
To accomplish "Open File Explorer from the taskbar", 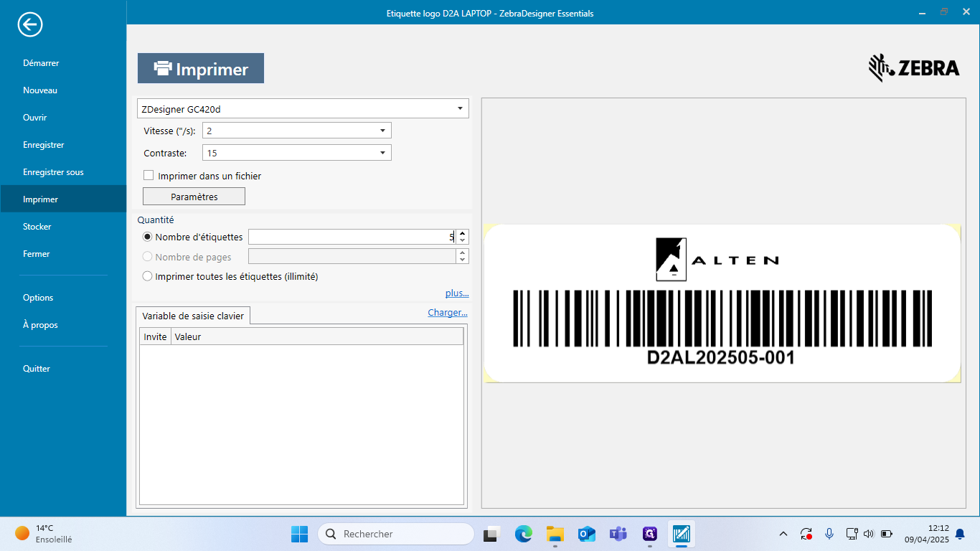I will tap(555, 534).
